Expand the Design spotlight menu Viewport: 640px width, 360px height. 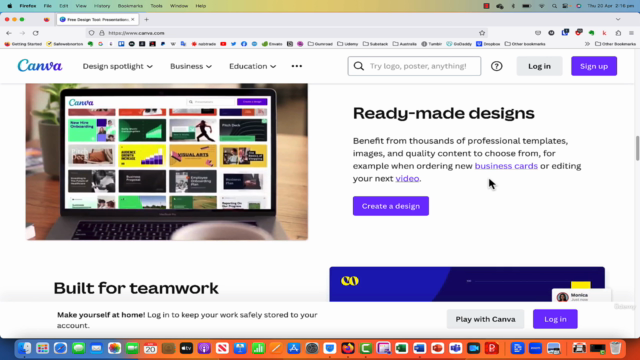pyautogui.click(x=118, y=66)
